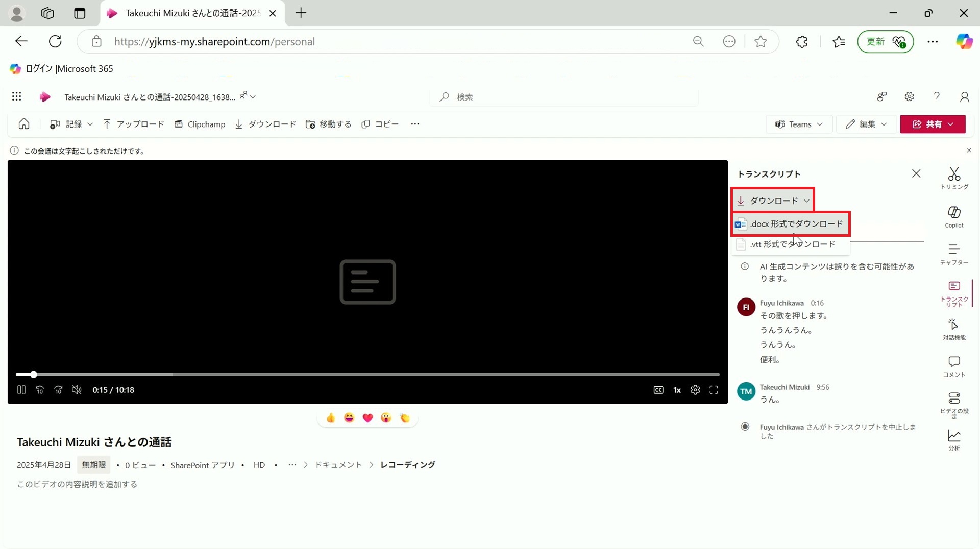Refresh the browser page
980x549 pixels.
tap(55, 41)
